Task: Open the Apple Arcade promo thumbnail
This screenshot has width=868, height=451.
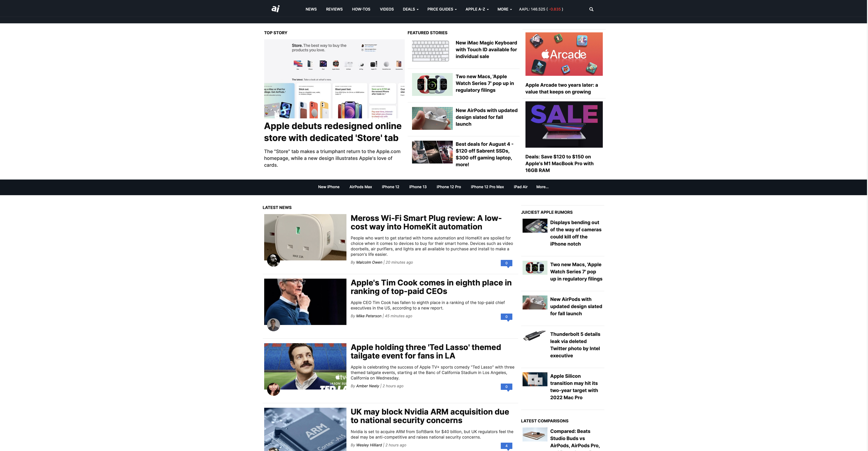Action: tap(564, 54)
